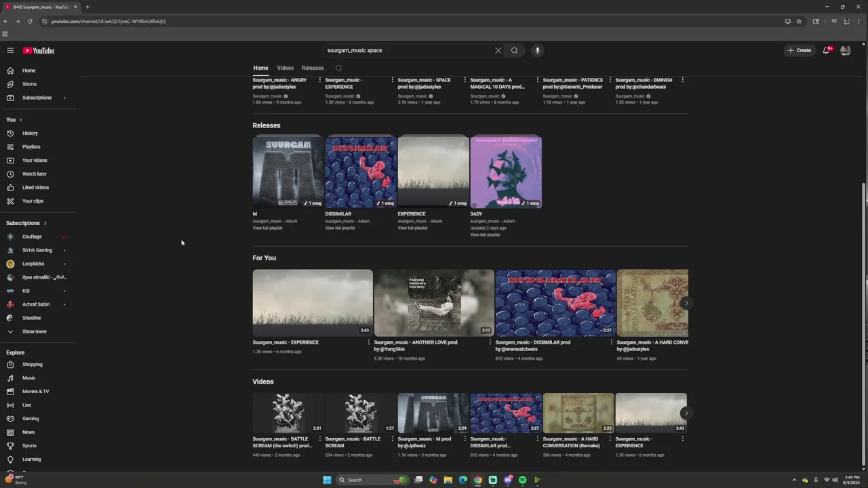Reload the page in browser
This screenshot has width=868, height=488.
30,21
